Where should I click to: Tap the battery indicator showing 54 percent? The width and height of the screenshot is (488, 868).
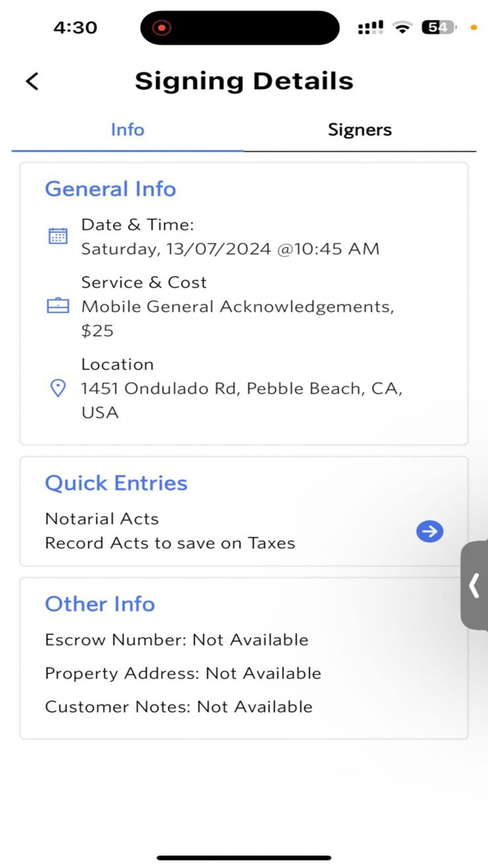point(438,27)
